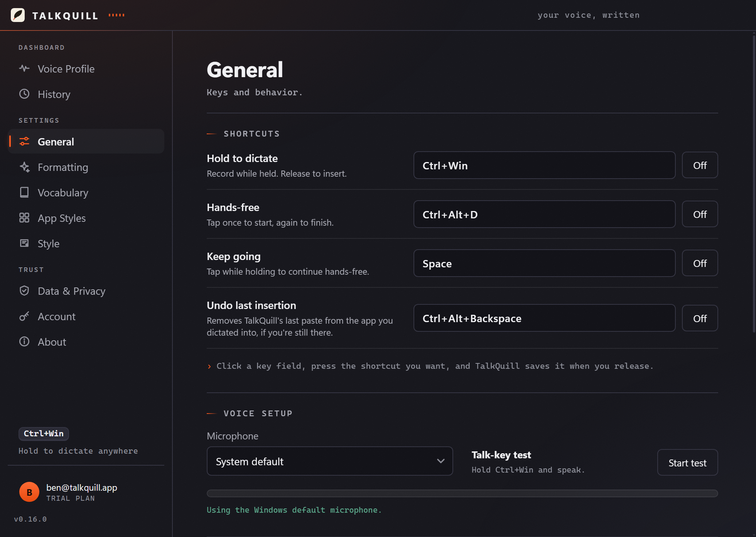This screenshot has width=756, height=537.
Task: Click the Ctrl+Win shortcut key field
Action: pos(544,165)
